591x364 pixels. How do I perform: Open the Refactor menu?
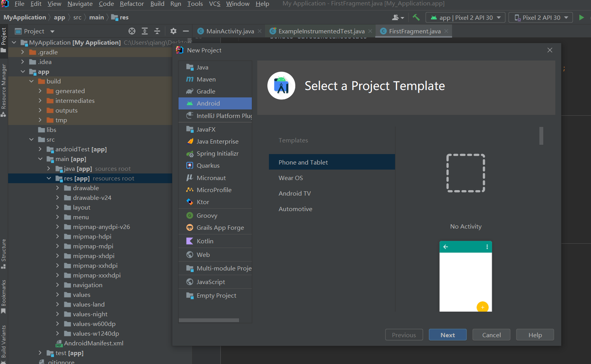(132, 4)
